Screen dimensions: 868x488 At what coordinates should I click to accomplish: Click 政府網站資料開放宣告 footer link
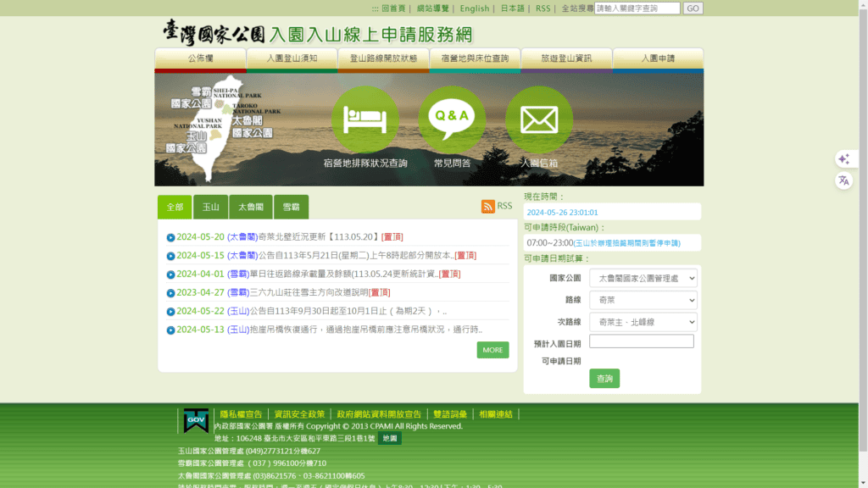click(x=379, y=413)
